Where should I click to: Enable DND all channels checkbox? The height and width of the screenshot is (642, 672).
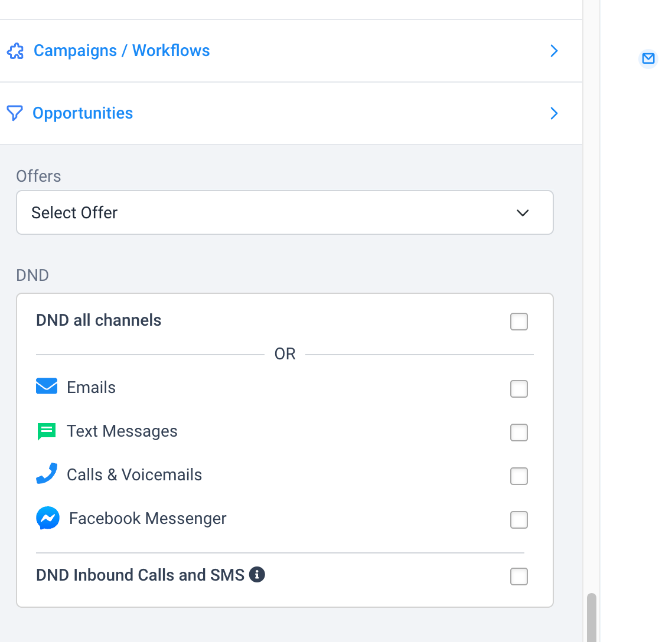point(519,322)
